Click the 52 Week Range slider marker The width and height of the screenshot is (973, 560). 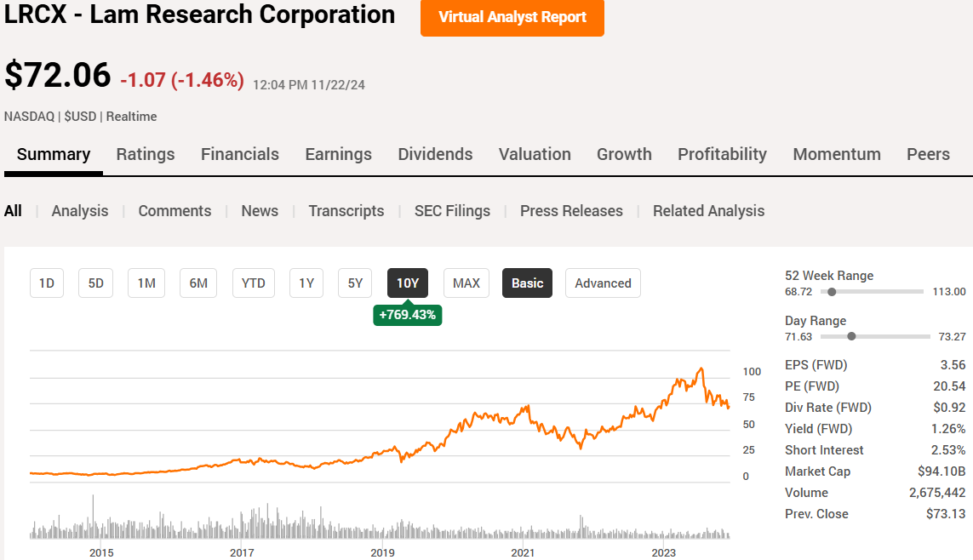832,291
